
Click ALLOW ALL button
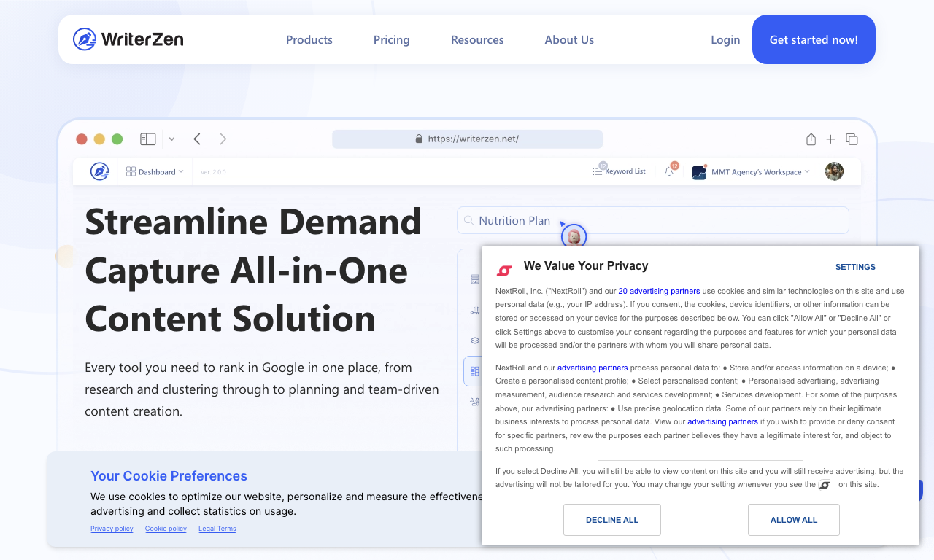[794, 520]
